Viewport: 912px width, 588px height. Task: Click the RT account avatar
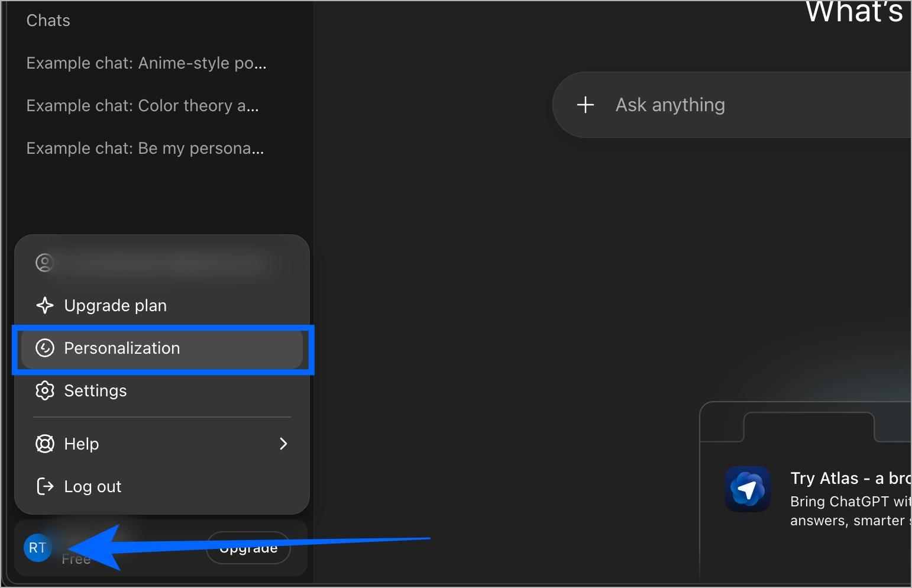click(x=37, y=548)
